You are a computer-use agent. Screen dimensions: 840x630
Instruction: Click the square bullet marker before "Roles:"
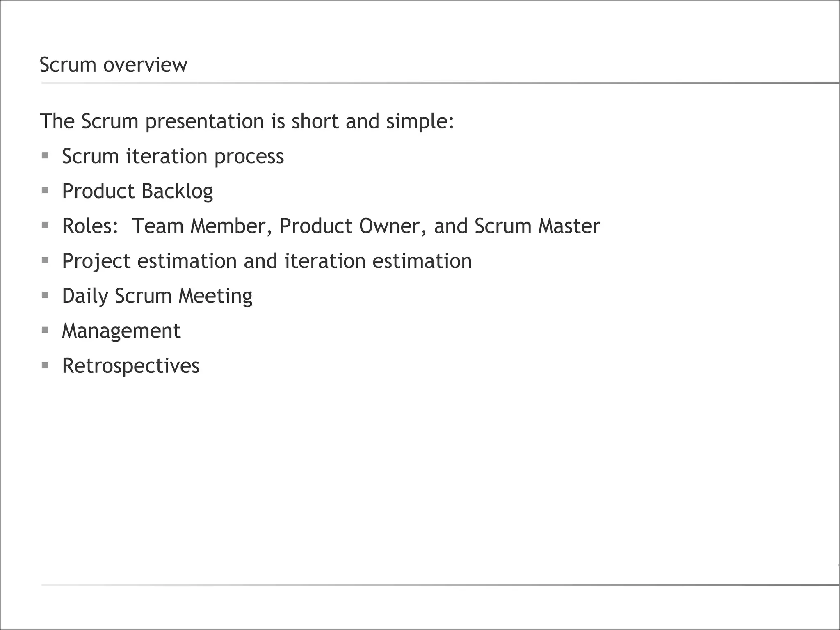click(x=45, y=225)
